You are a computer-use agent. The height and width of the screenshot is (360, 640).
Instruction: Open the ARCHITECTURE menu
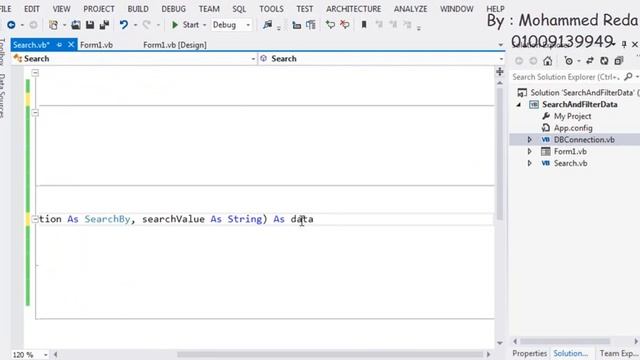tap(353, 9)
